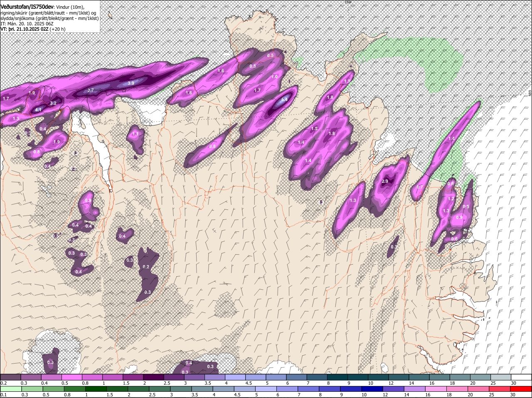
Task: Click the '0.1' label under the lower scale
Action: [x=4, y=395]
